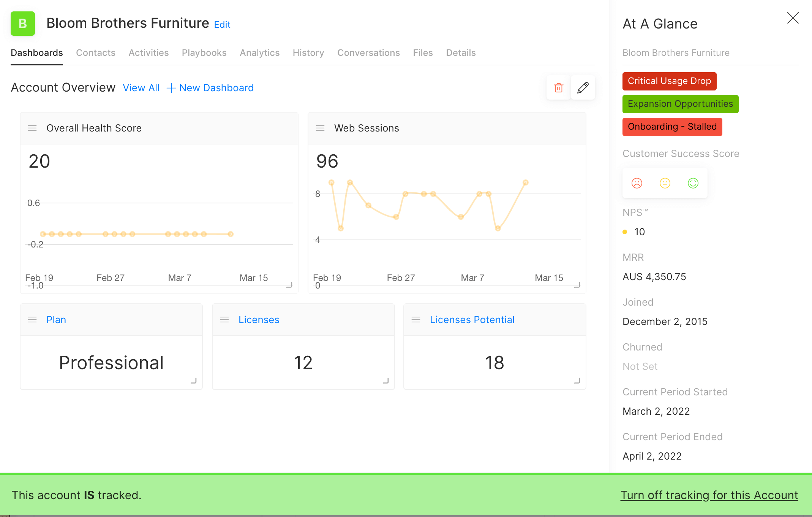The height and width of the screenshot is (517, 812).
Task: Select the neutral Customer Success Score face
Action: pyautogui.click(x=665, y=183)
